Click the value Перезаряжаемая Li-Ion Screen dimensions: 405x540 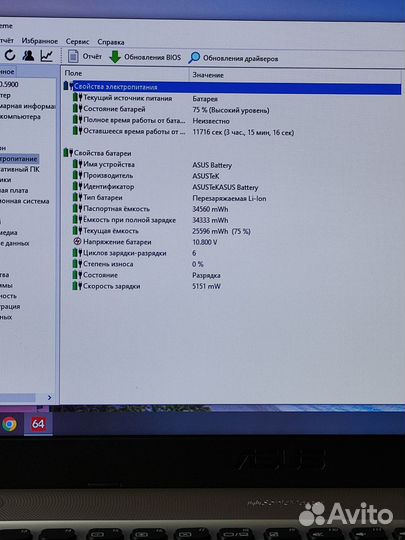[x=229, y=198]
